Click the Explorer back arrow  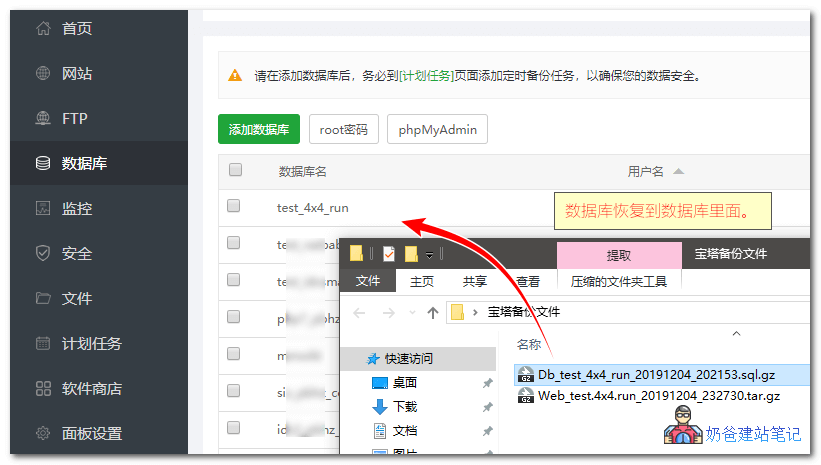coord(359,313)
